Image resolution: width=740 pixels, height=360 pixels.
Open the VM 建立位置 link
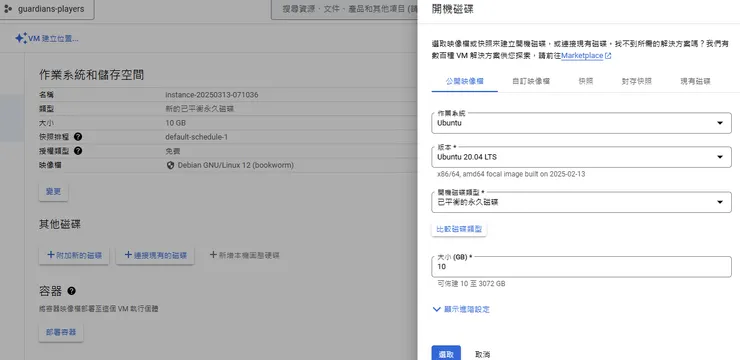click(x=53, y=39)
